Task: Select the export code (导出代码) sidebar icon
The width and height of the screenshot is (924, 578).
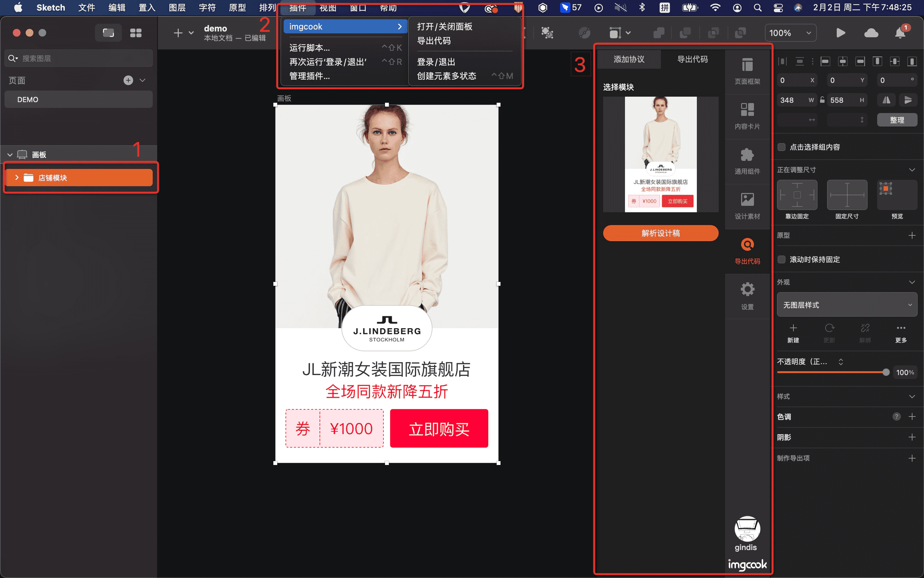Action: point(747,251)
